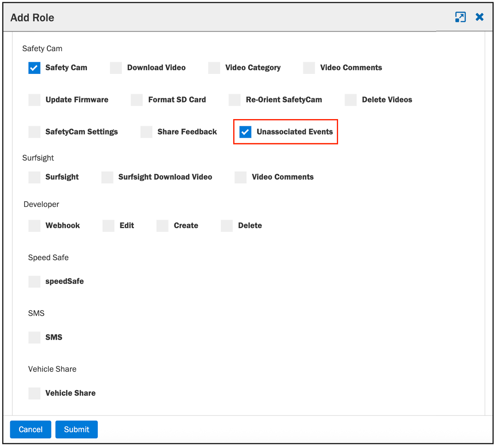Select the Re-Orient SafetyCam checkbox
Screen dimensions: 497x448
(235, 100)
